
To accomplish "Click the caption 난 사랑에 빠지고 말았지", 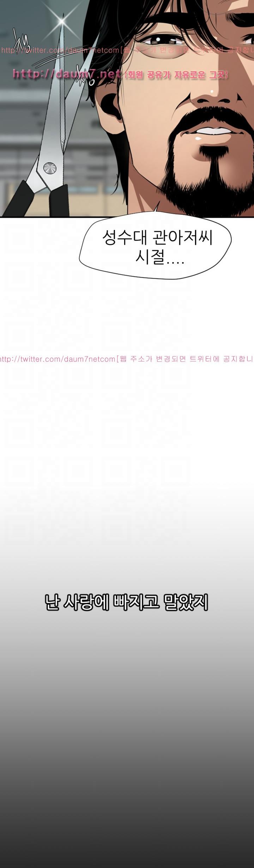I will pos(127,602).
